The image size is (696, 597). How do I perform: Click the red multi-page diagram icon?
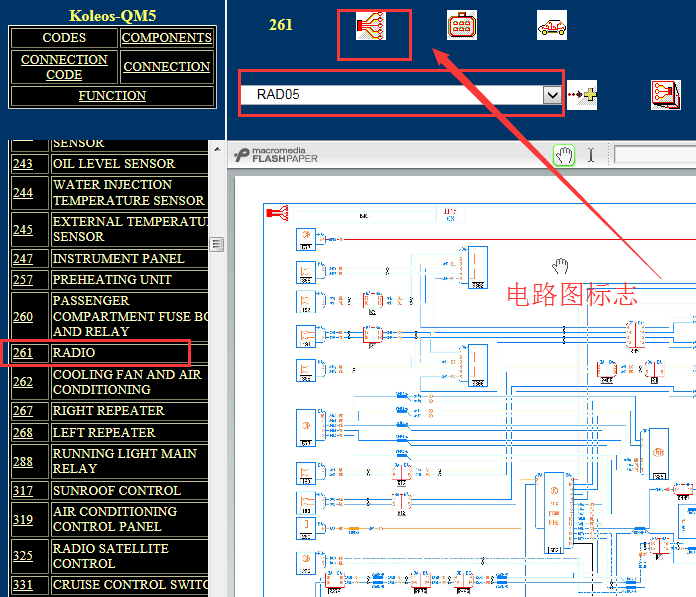666,95
